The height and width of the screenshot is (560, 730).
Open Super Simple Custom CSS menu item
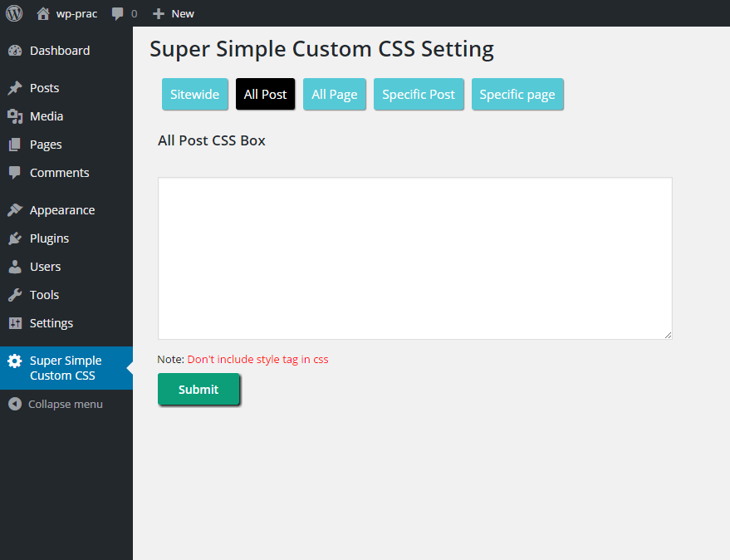pyautogui.click(x=66, y=368)
